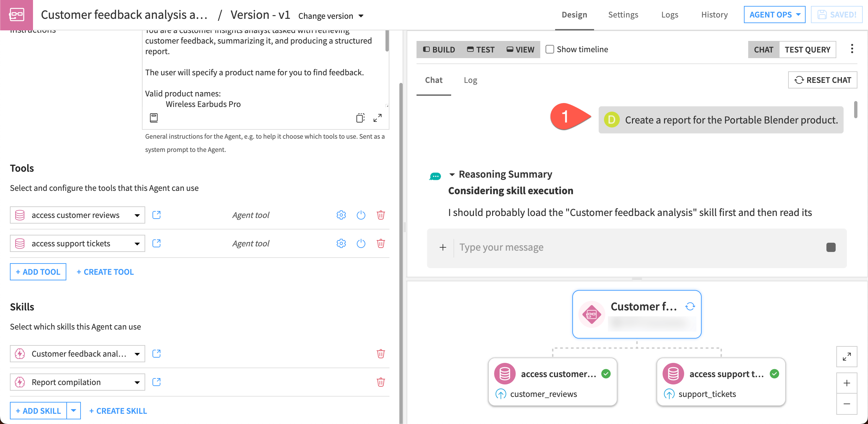Delete the access customer reviews tool
The height and width of the screenshot is (424, 868).
point(381,215)
